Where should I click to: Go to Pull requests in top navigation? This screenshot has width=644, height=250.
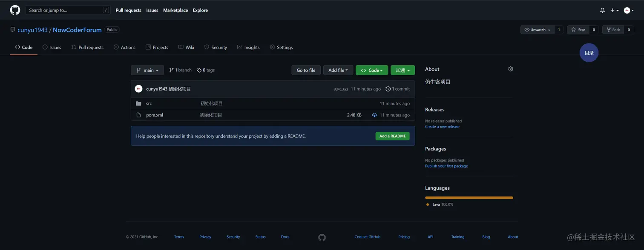point(128,10)
